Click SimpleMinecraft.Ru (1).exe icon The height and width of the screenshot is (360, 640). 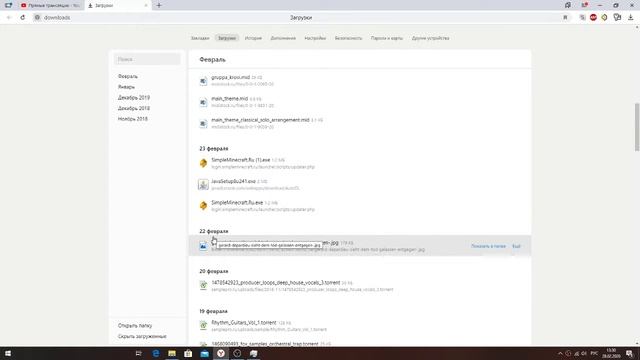tap(203, 163)
